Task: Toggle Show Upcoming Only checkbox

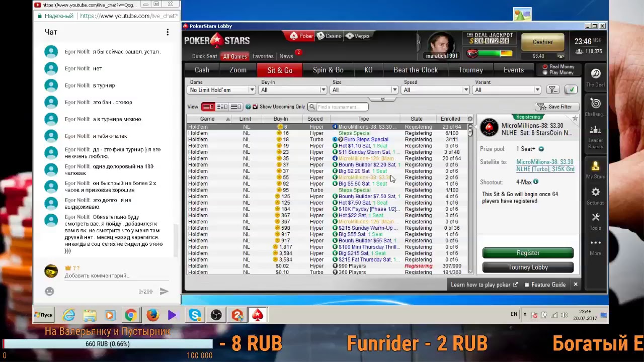Action: (255, 107)
